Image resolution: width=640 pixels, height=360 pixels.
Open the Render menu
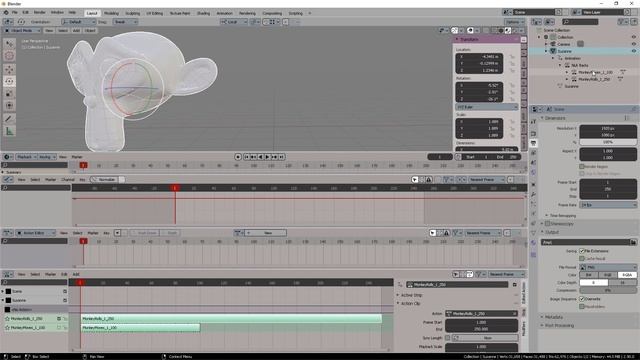click(40, 13)
